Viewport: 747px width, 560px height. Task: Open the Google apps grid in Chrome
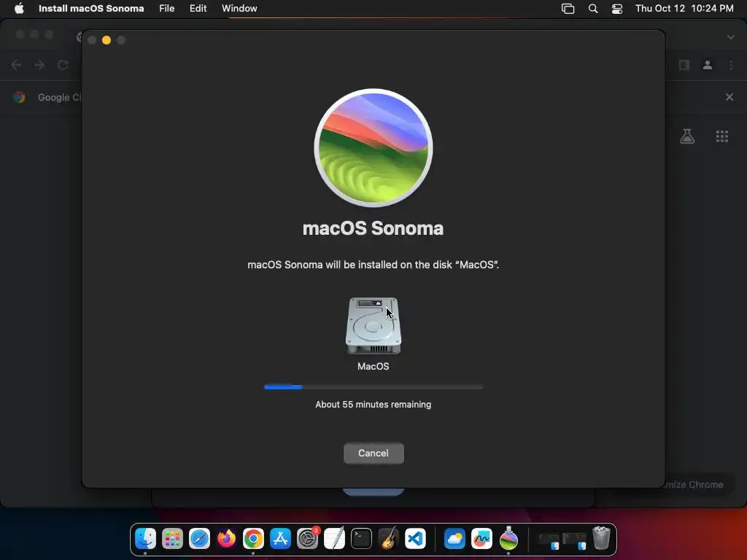[x=722, y=136]
